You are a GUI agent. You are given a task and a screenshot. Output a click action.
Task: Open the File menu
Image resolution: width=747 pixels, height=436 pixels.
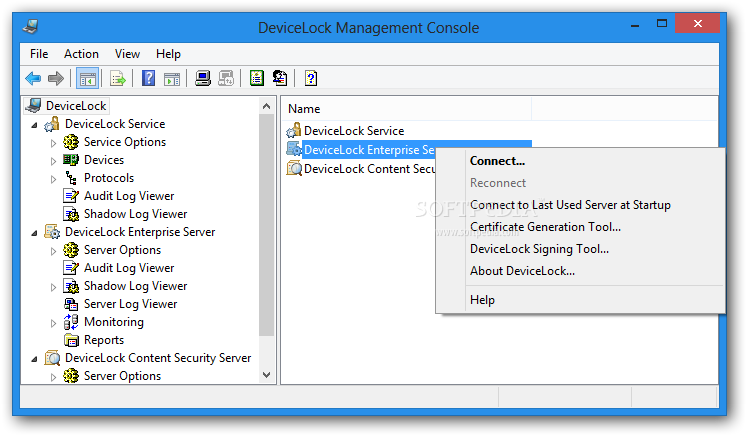[x=39, y=54]
